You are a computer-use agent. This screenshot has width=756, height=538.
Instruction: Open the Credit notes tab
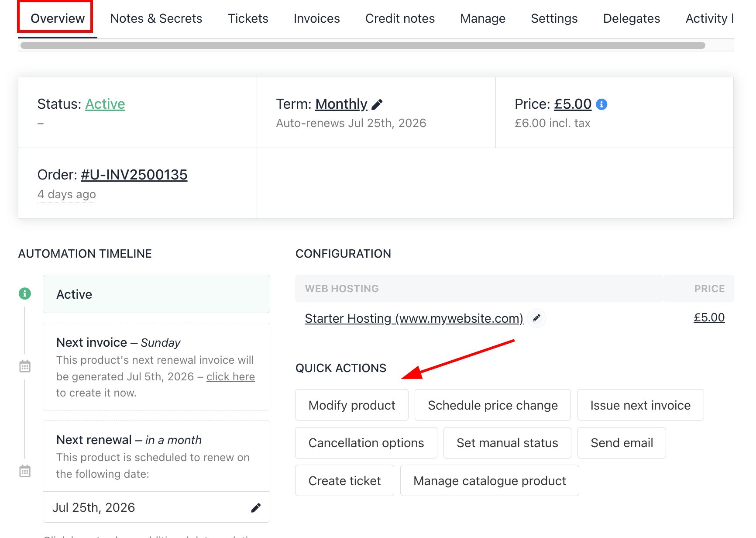(x=400, y=18)
